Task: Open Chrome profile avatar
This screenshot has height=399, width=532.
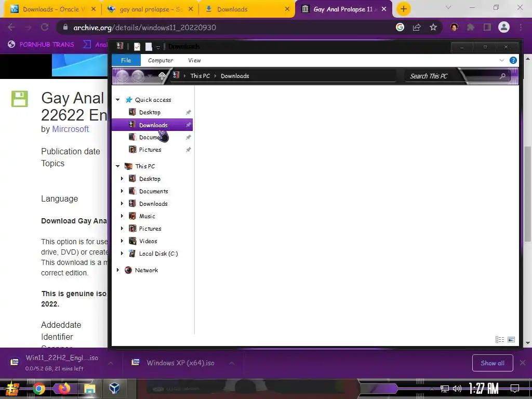Action: (x=504, y=27)
